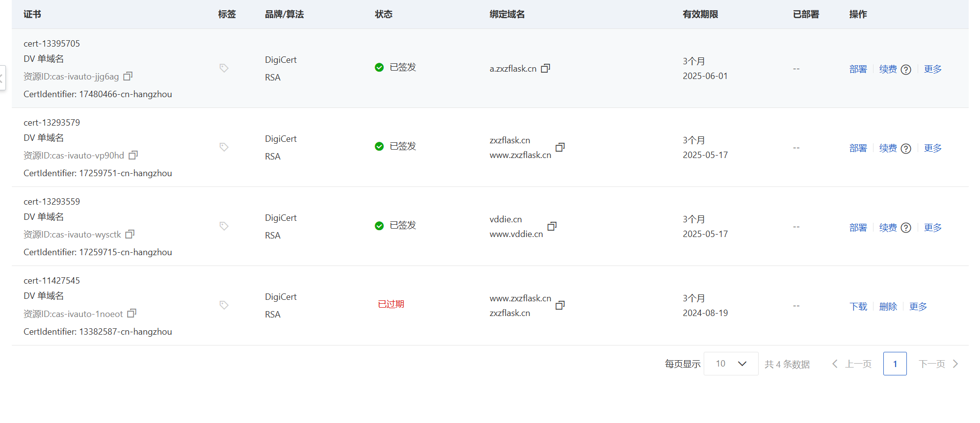Viewport: 980px width, 423px height.
Task: Click 删除 for the expired certificate
Action: point(888,307)
